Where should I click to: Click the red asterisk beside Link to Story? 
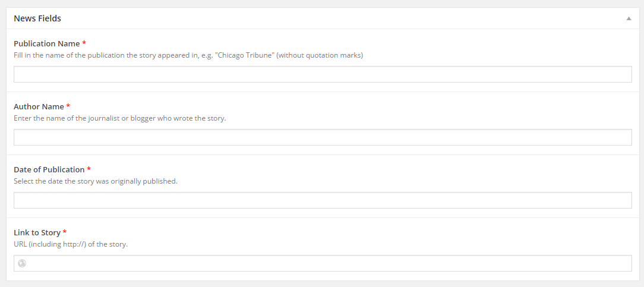[65, 232]
